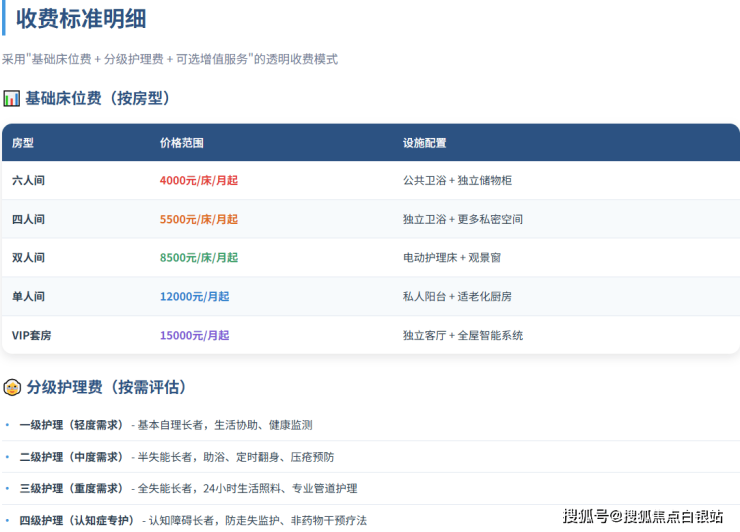Click the purple 15000元/月起 price
Screen dimensions: 740x532
tap(194, 335)
